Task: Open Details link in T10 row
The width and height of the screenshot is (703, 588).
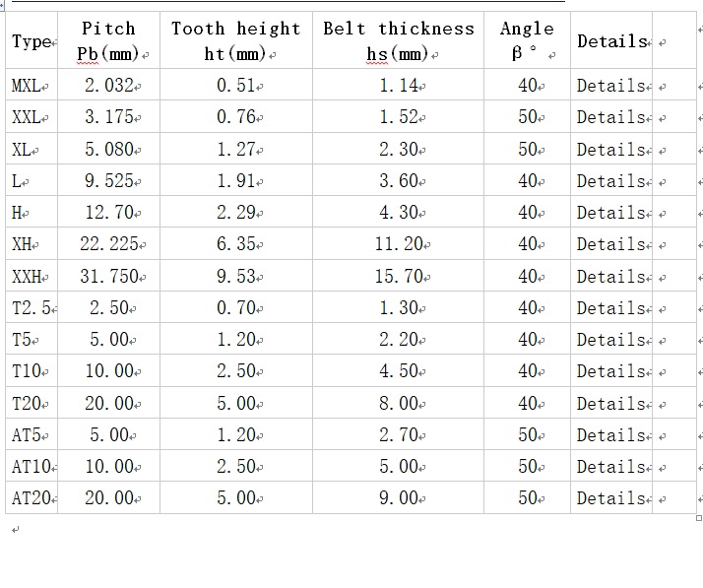Action: tap(609, 371)
